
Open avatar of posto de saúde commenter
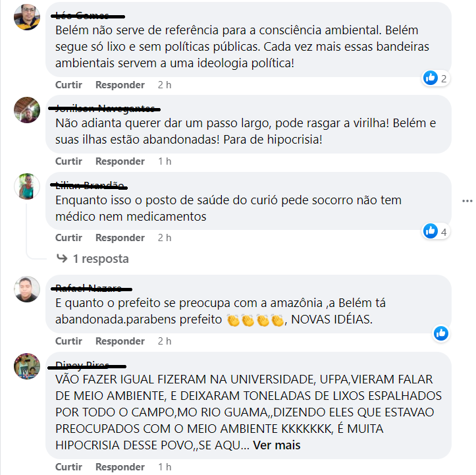[27, 186]
